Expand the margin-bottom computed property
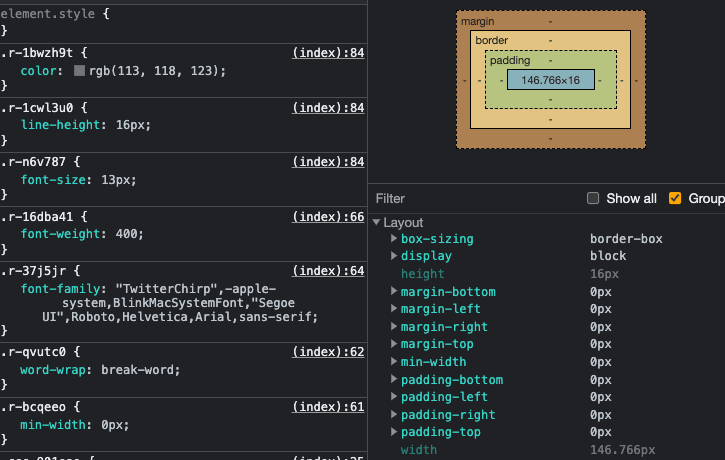 click(393, 291)
